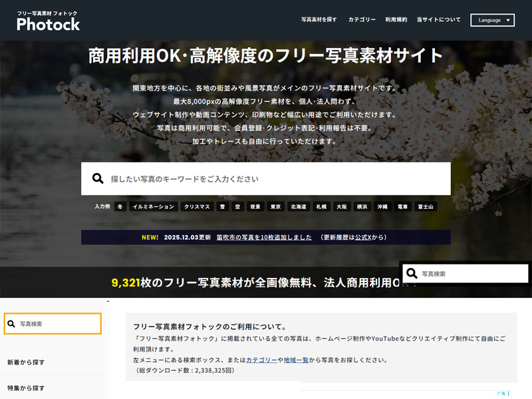The height and width of the screenshot is (399, 532).
Task: Open the カテゴリー menu in the header
Action: click(362, 20)
